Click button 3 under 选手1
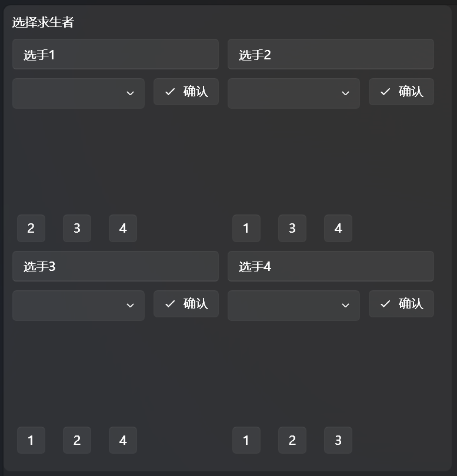The height and width of the screenshot is (476, 457). (77, 228)
